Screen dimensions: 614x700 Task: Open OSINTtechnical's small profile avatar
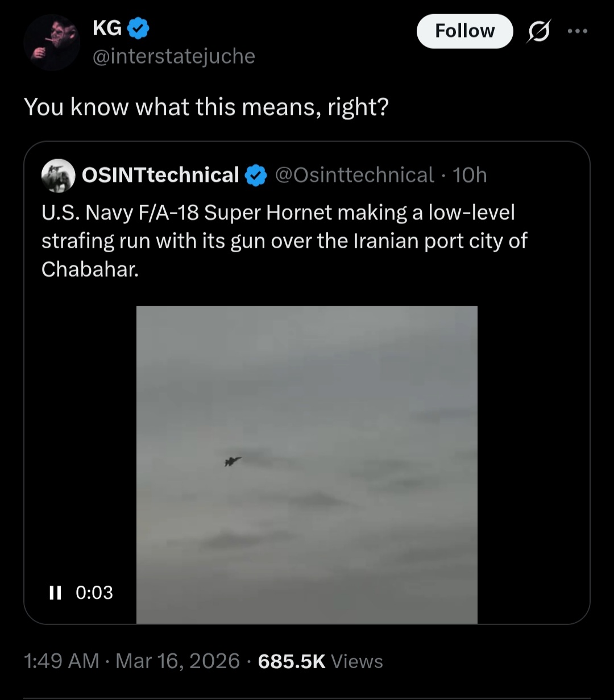pyautogui.click(x=59, y=176)
